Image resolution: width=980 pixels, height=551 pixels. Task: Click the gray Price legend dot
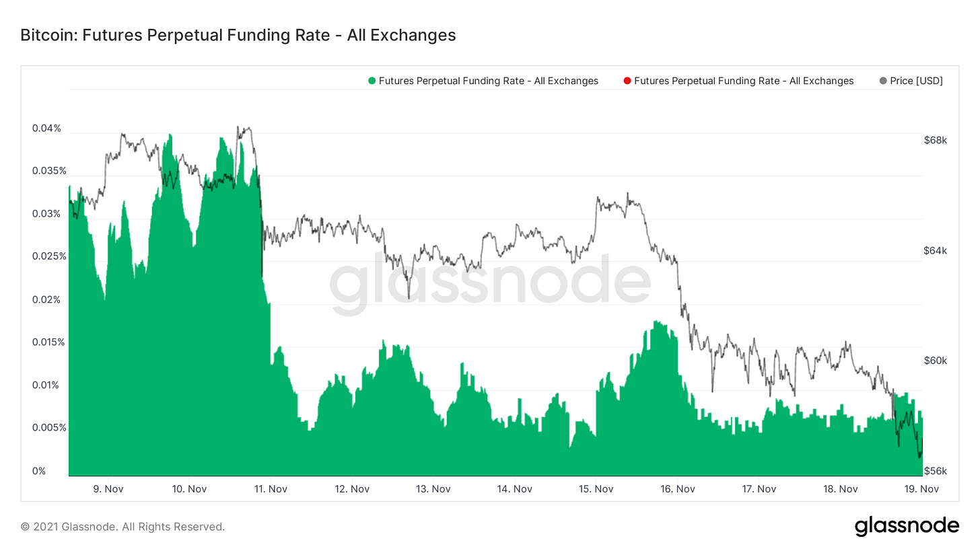coord(883,81)
